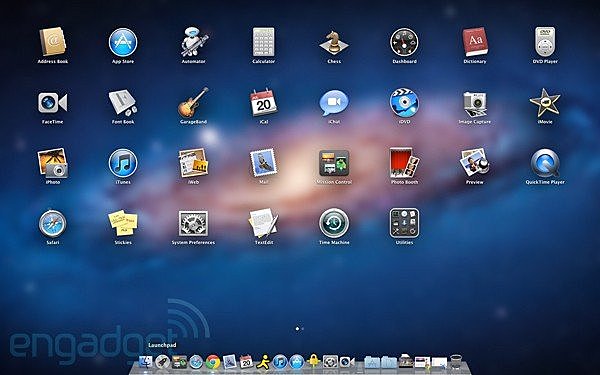
Task: Launch iChat
Action: point(334,103)
